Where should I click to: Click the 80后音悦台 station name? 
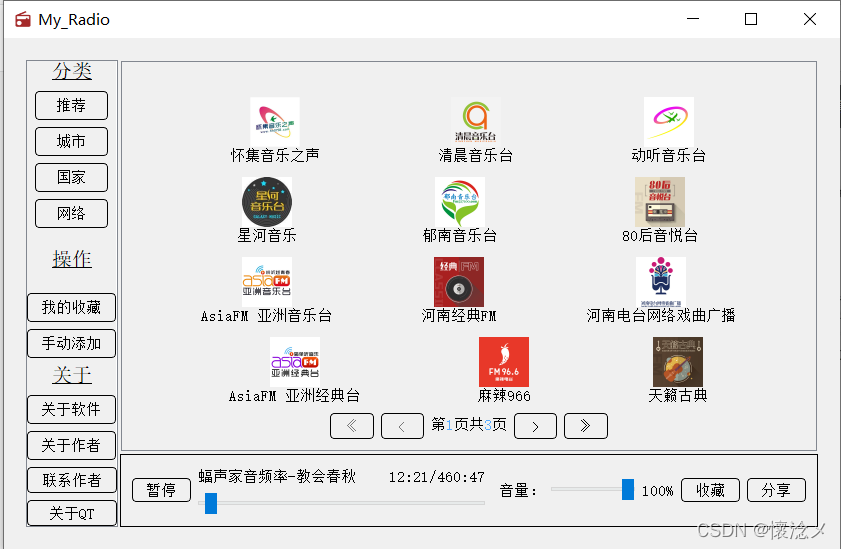pos(660,235)
